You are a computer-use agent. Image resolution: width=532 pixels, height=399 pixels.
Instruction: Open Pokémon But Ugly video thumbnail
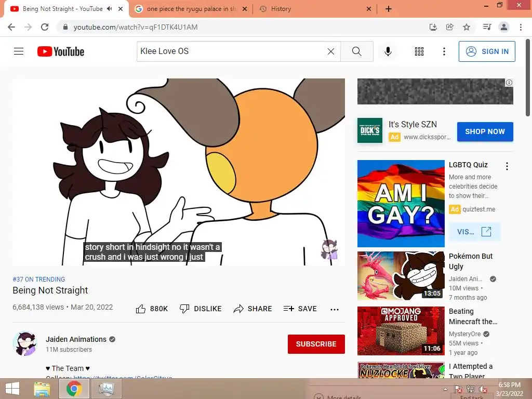401,276
